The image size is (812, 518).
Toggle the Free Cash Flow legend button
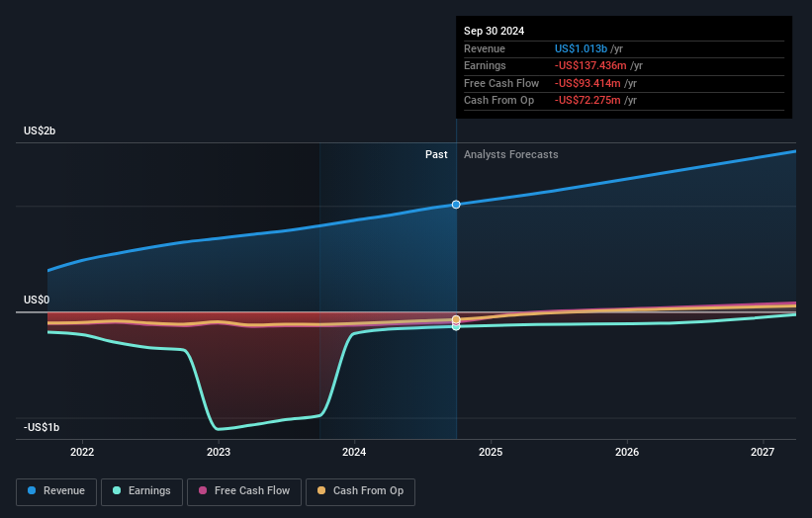tap(244, 491)
